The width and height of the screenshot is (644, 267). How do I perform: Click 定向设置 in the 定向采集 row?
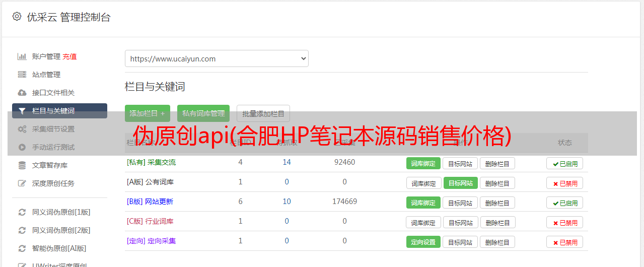tap(423, 242)
